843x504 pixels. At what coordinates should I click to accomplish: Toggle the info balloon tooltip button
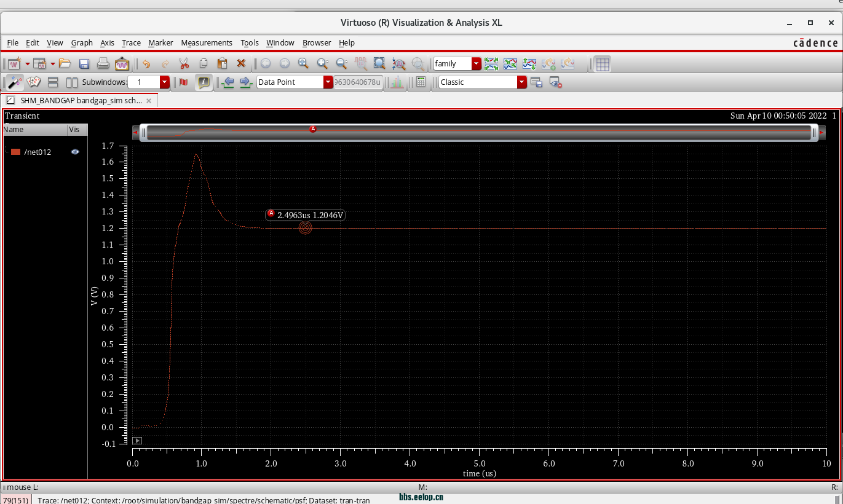point(204,82)
